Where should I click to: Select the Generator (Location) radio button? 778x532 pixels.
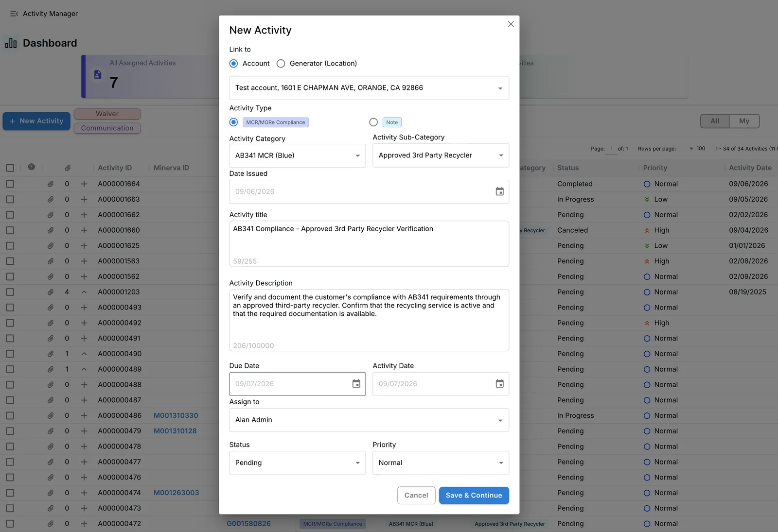281,64
